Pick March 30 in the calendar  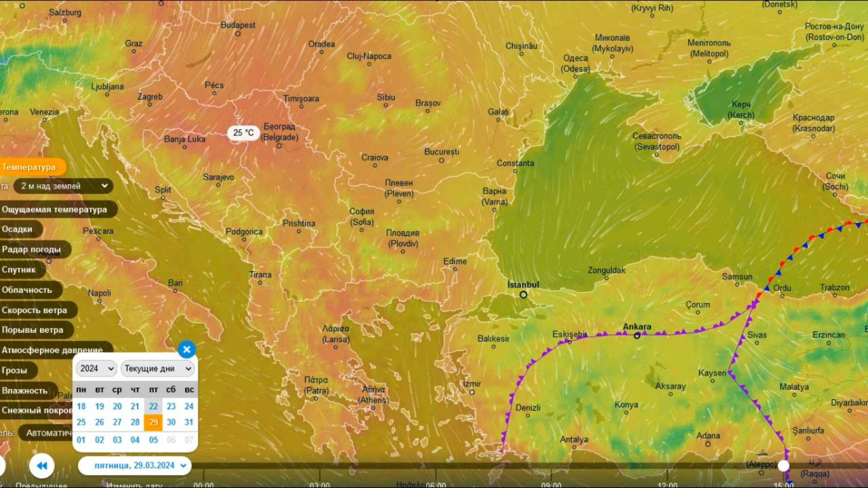tap(171, 422)
